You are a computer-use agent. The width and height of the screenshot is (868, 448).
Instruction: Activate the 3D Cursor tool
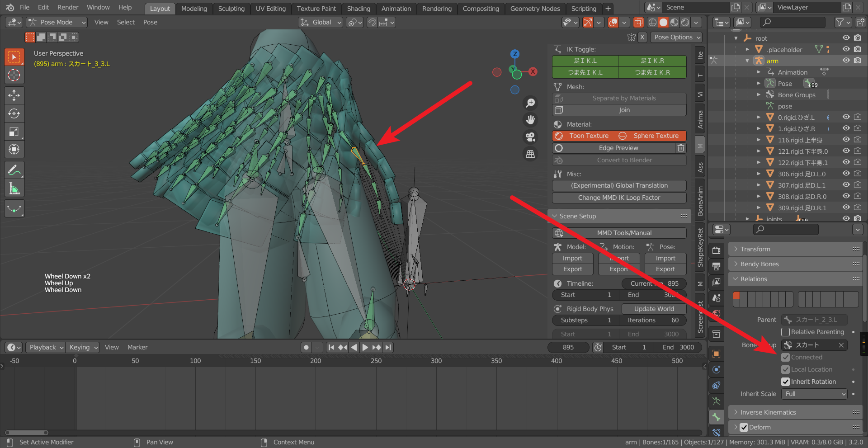click(14, 75)
